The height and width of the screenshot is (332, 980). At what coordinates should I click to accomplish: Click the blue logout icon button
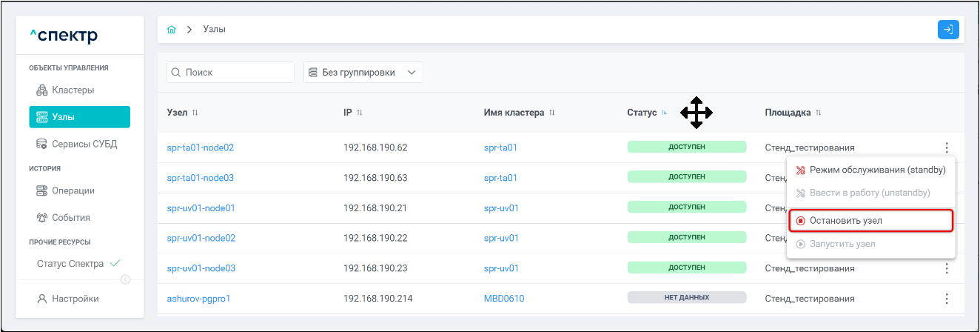tap(948, 30)
